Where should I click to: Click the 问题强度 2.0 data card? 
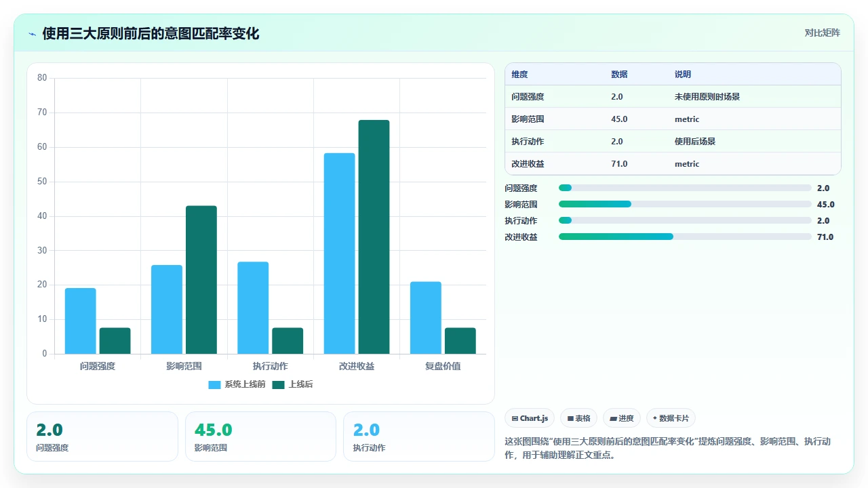pyautogui.click(x=102, y=436)
